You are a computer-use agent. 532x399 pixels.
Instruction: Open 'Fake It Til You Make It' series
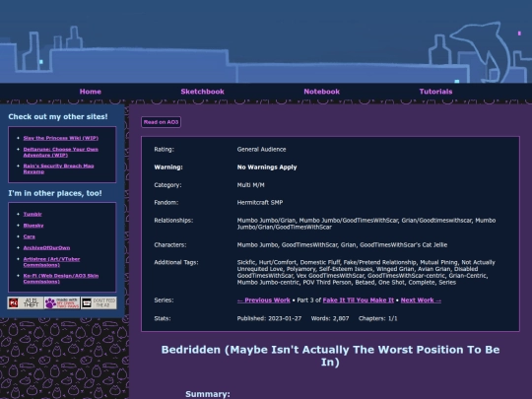click(359, 300)
